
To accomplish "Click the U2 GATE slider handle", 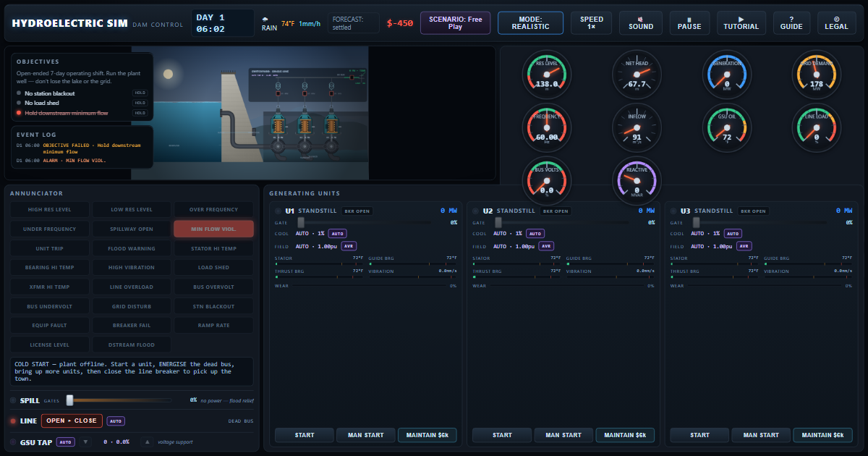I will (x=498, y=222).
